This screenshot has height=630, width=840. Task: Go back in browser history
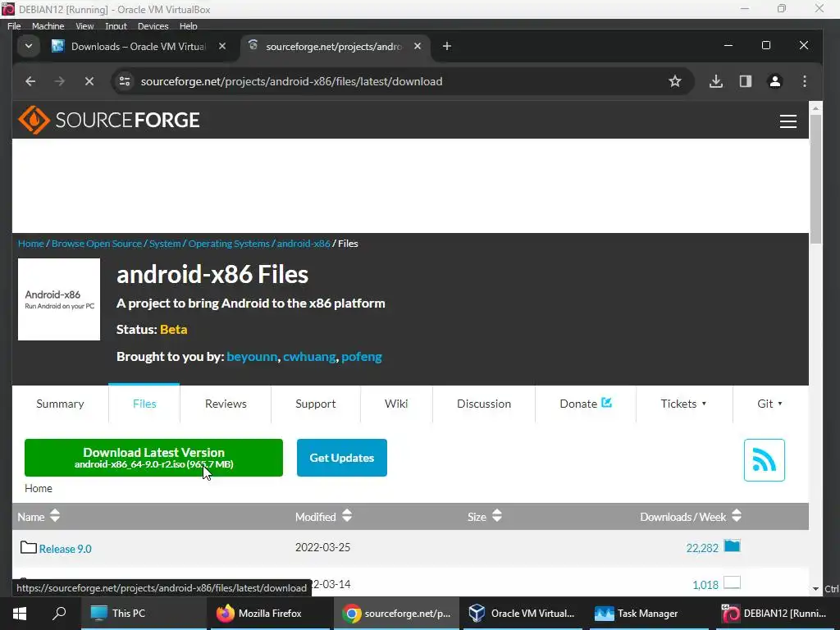coord(30,81)
